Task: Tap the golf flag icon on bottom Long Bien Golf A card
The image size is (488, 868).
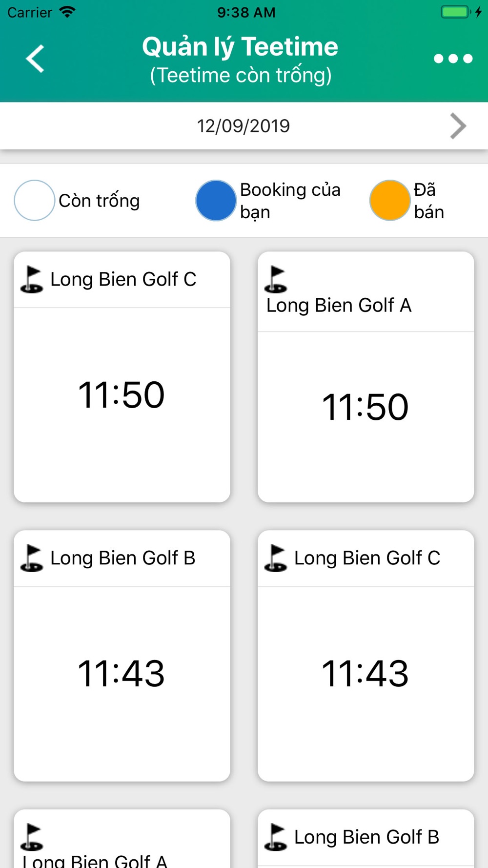Action: (x=32, y=837)
